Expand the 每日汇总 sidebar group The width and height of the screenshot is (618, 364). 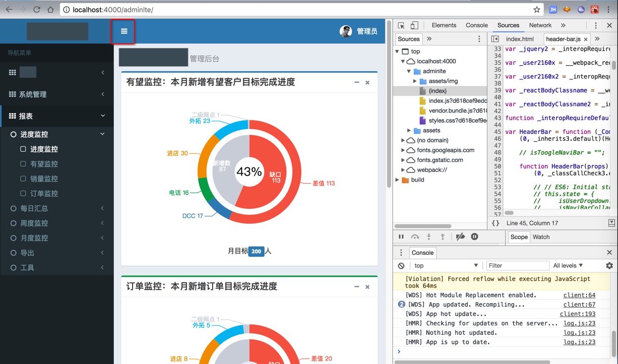point(57,208)
